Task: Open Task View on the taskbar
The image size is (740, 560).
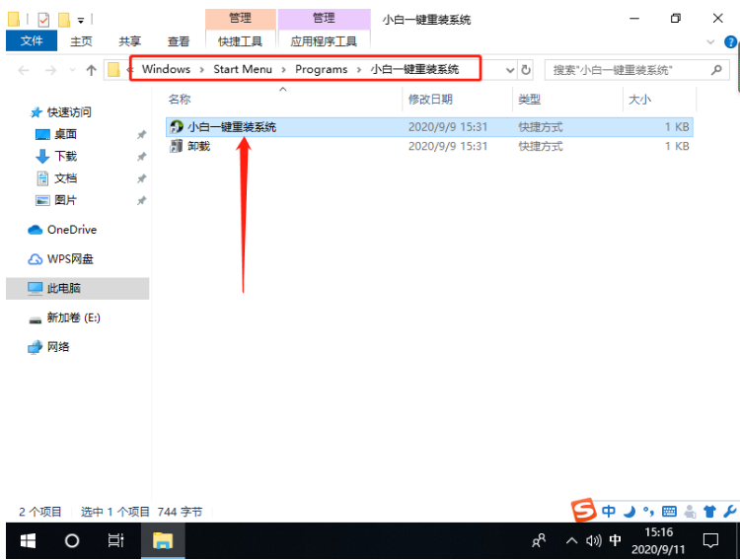Action: pyautogui.click(x=115, y=540)
